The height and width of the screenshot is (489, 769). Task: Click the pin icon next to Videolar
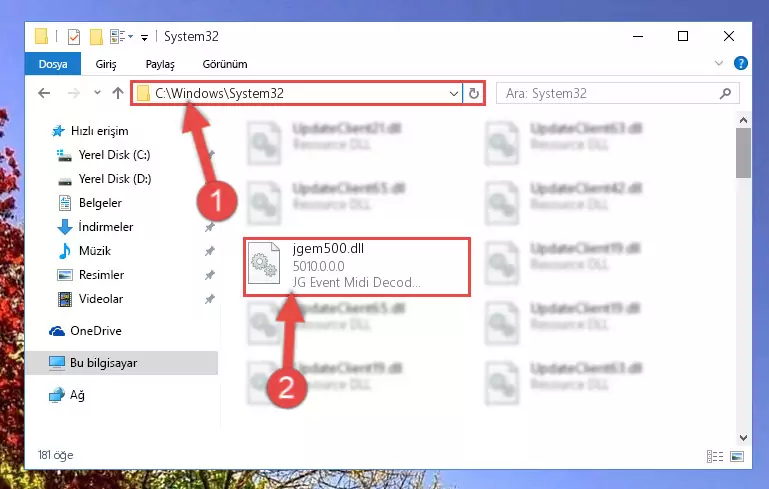point(209,299)
